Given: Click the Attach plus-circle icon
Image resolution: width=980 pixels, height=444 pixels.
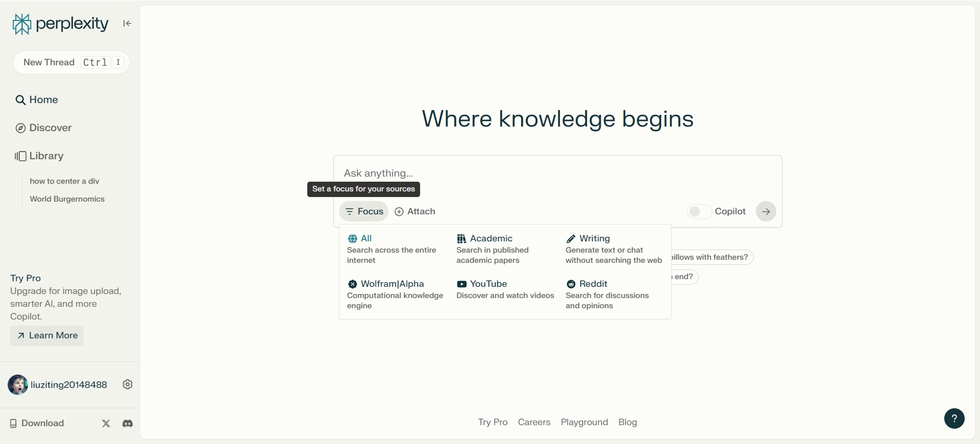Looking at the screenshot, I should (399, 212).
